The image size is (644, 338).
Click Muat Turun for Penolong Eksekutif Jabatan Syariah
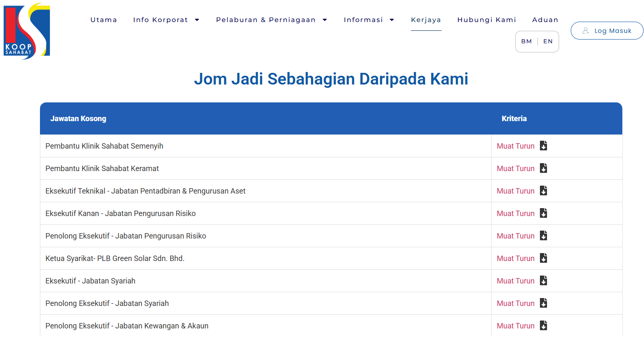pyautogui.click(x=516, y=303)
